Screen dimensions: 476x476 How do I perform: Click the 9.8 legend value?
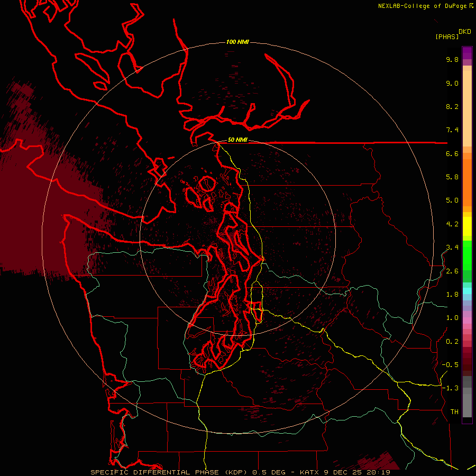coord(452,59)
